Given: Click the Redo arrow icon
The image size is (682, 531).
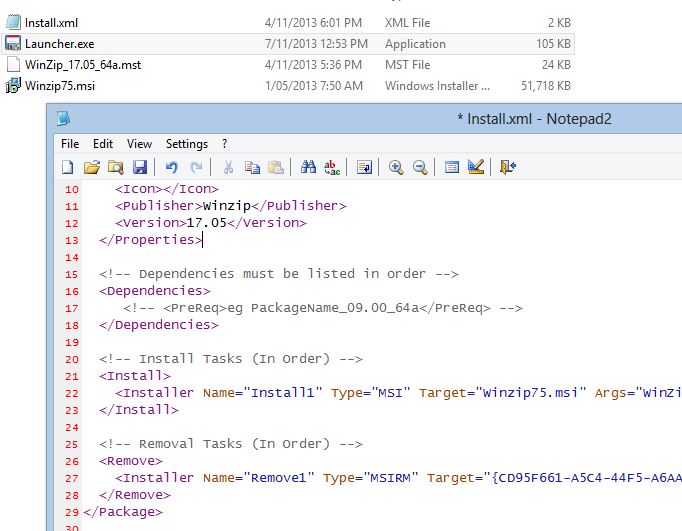Looking at the screenshot, I should click(x=196, y=167).
